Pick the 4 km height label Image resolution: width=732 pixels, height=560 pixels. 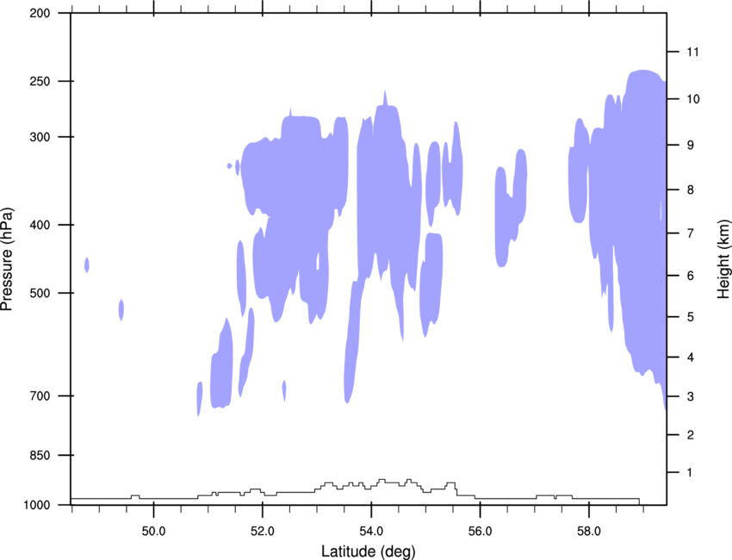tap(690, 358)
